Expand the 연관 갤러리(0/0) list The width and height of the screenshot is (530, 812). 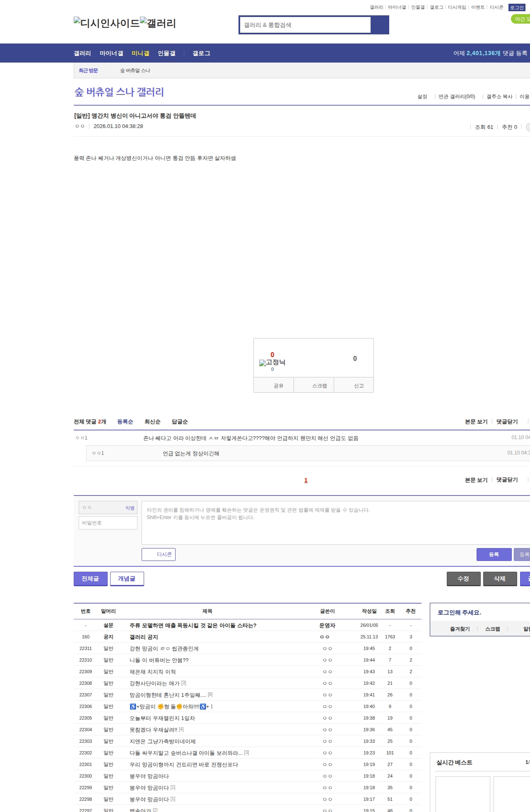click(x=457, y=97)
